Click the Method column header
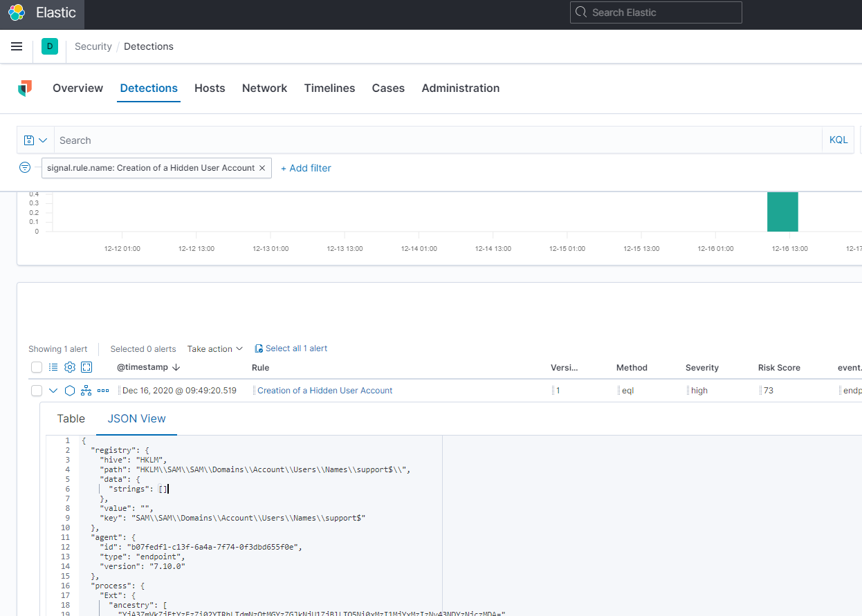 click(x=632, y=367)
